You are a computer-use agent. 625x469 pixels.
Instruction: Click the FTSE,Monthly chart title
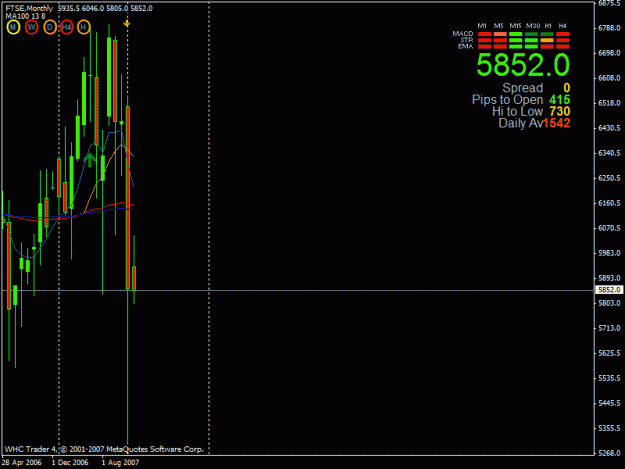[29, 8]
